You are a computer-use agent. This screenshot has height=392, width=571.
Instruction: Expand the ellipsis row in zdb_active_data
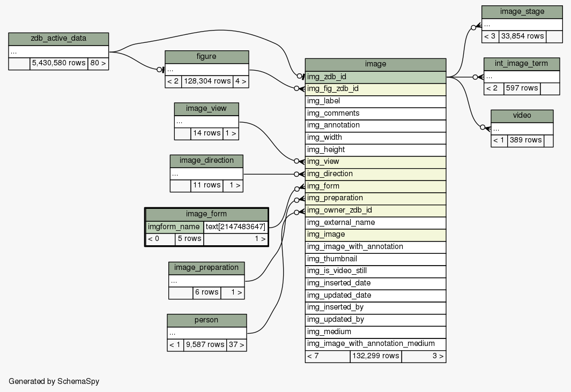coord(58,51)
